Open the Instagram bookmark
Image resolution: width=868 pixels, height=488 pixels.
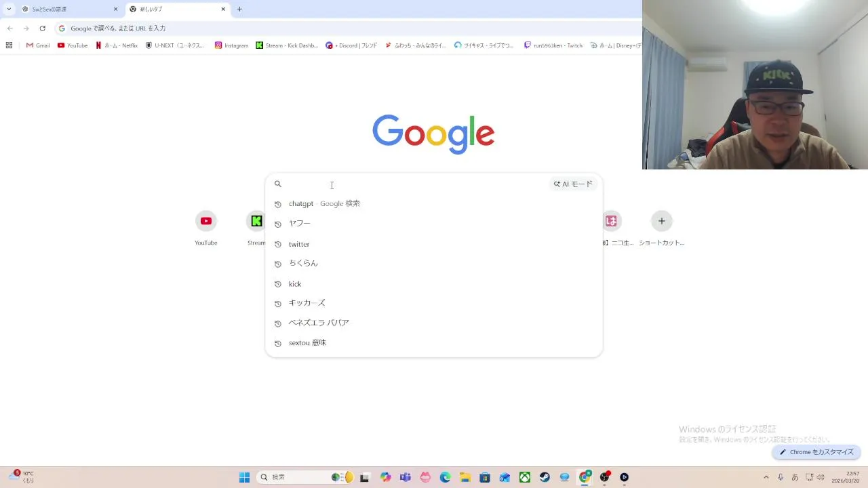[x=231, y=45]
